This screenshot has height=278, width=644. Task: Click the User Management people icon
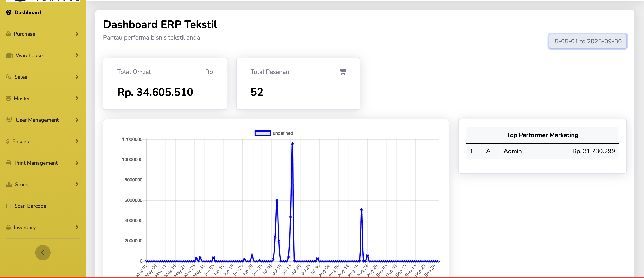[x=9, y=120]
